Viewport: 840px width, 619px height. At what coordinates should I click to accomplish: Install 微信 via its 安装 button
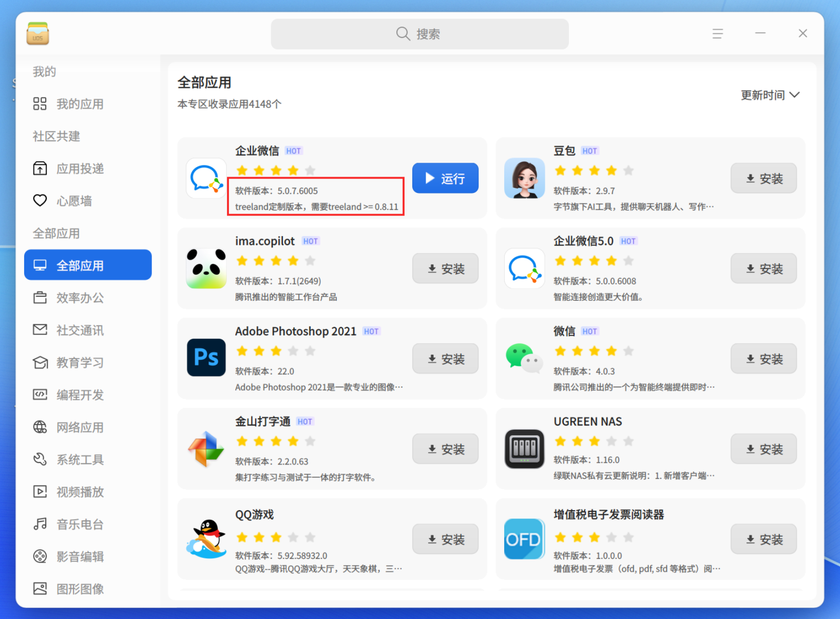[763, 359]
